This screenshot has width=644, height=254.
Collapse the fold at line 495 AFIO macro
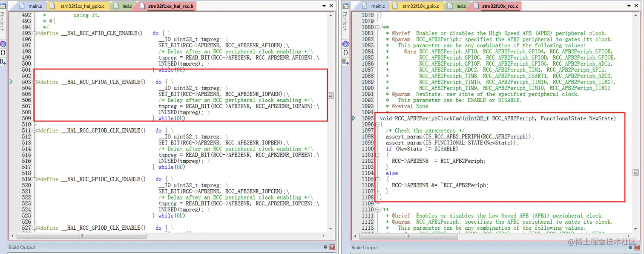pyautogui.click(x=34, y=33)
